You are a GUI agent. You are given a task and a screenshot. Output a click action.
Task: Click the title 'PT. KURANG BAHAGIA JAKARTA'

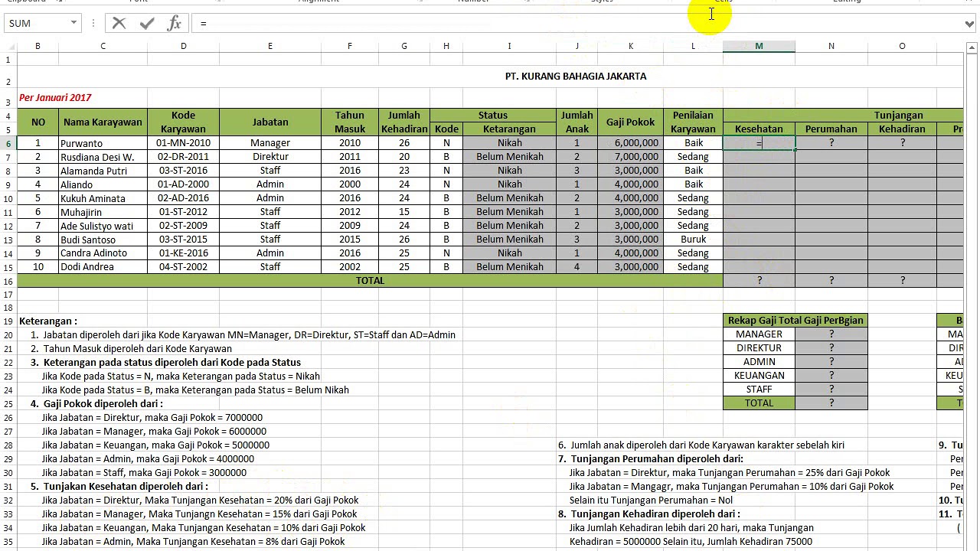(576, 77)
